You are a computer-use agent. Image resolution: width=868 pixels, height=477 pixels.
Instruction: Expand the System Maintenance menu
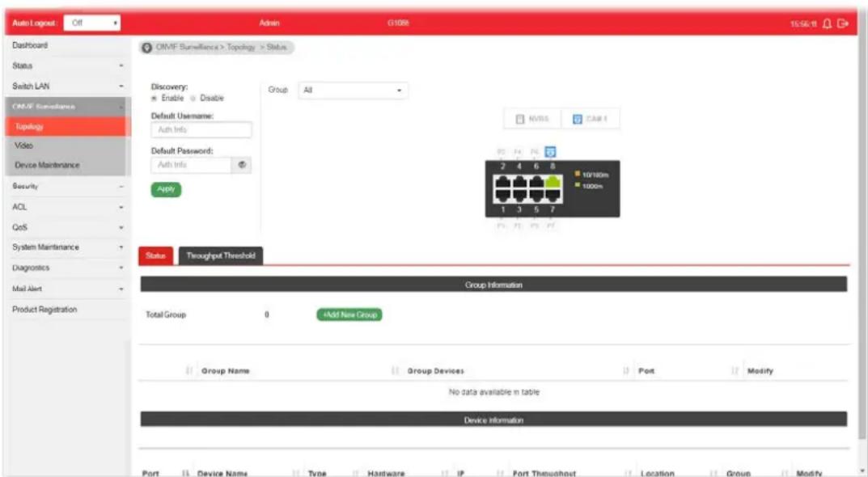(66, 247)
